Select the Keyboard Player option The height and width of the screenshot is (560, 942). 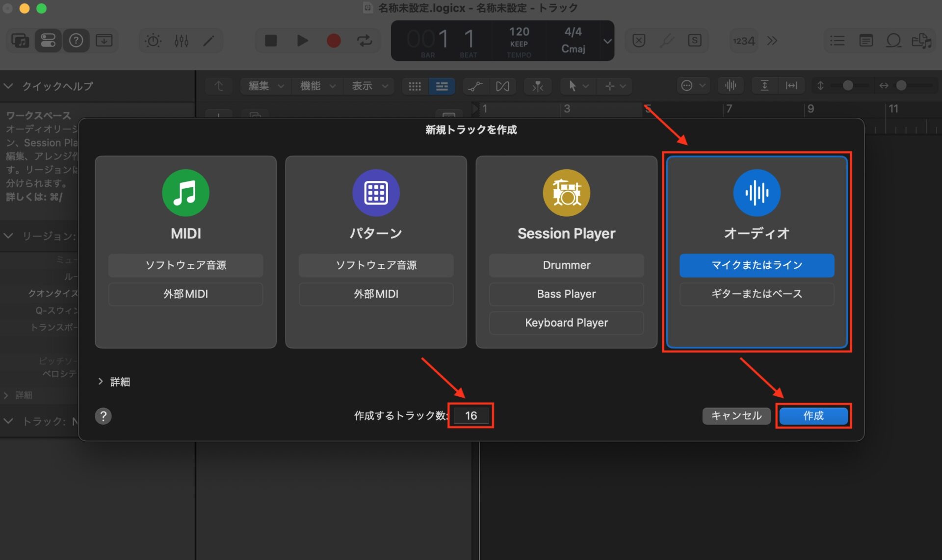(x=566, y=323)
